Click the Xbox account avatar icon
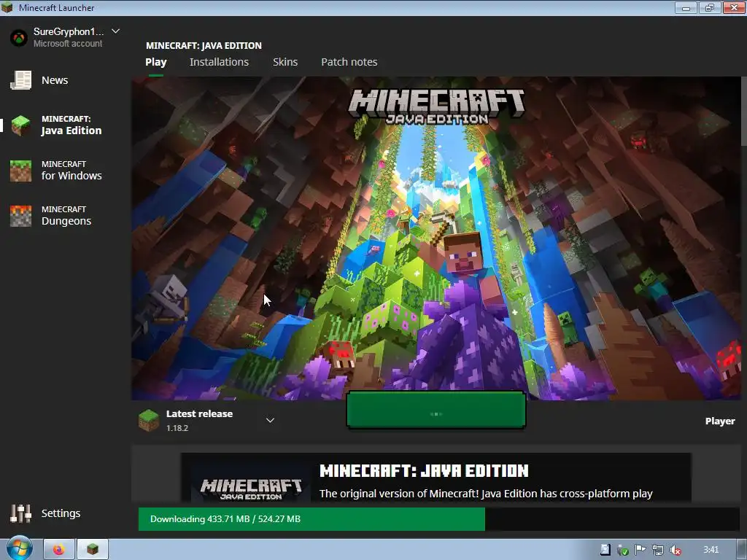The image size is (747, 560). (19, 38)
